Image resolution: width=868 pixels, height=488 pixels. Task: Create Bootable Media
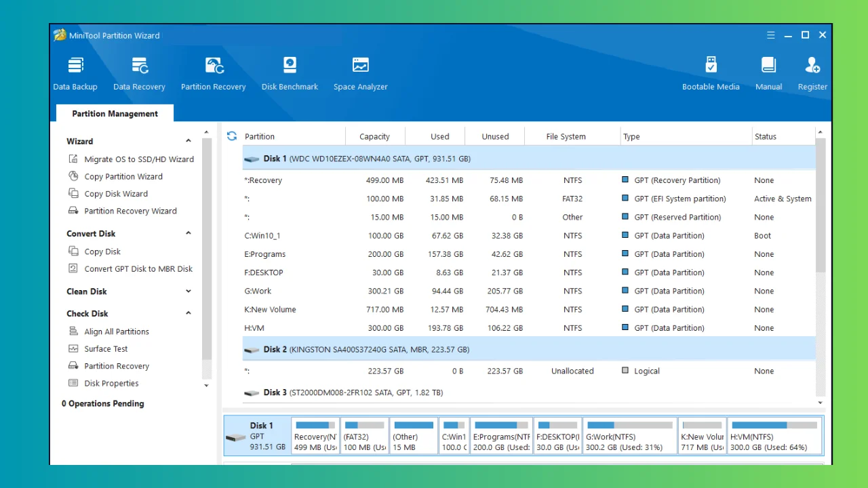711,74
